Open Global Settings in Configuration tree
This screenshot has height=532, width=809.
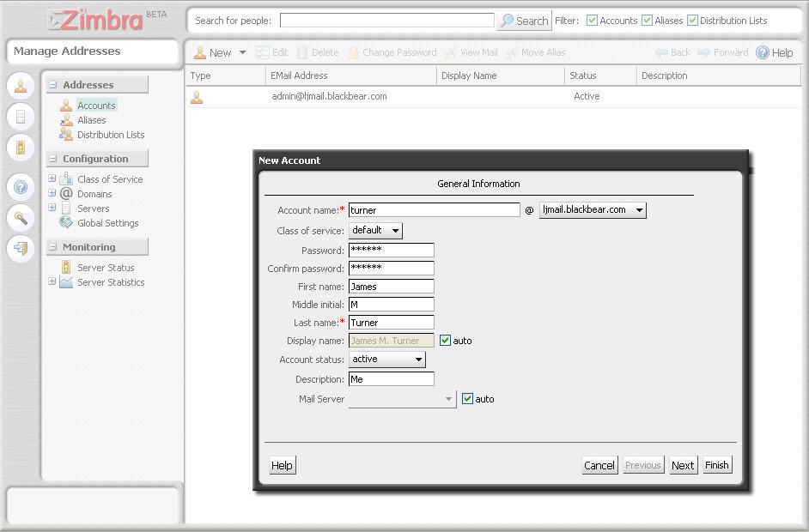click(107, 223)
